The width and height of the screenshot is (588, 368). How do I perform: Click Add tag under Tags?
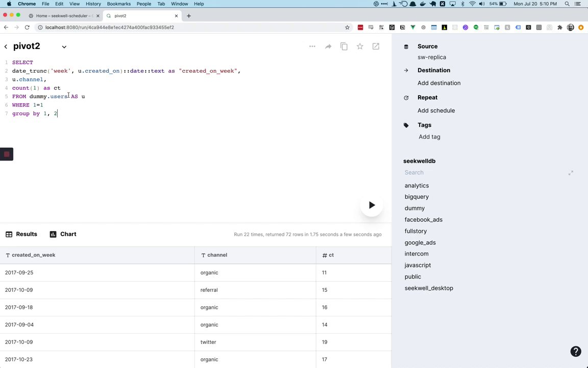429,136
